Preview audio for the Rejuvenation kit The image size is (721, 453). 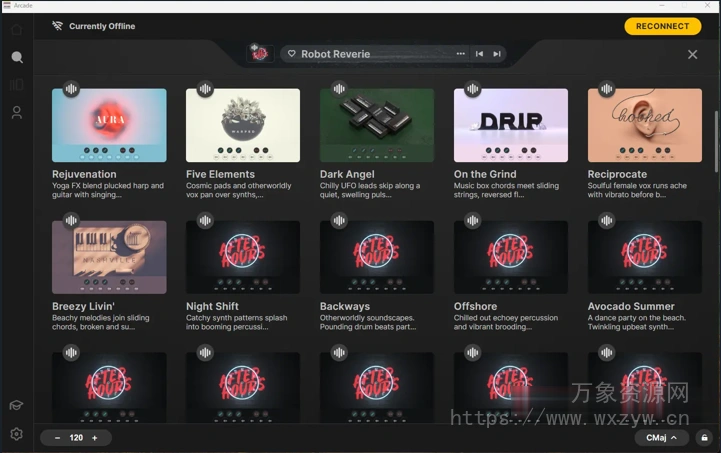[x=71, y=89]
